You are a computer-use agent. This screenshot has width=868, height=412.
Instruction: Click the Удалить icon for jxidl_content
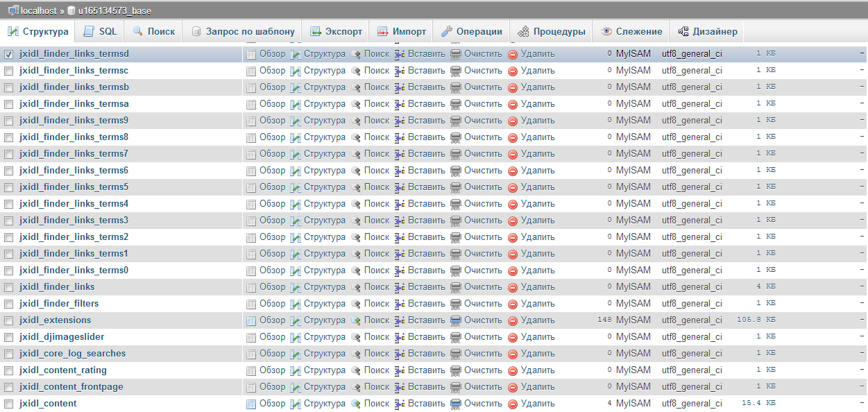pos(513,404)
